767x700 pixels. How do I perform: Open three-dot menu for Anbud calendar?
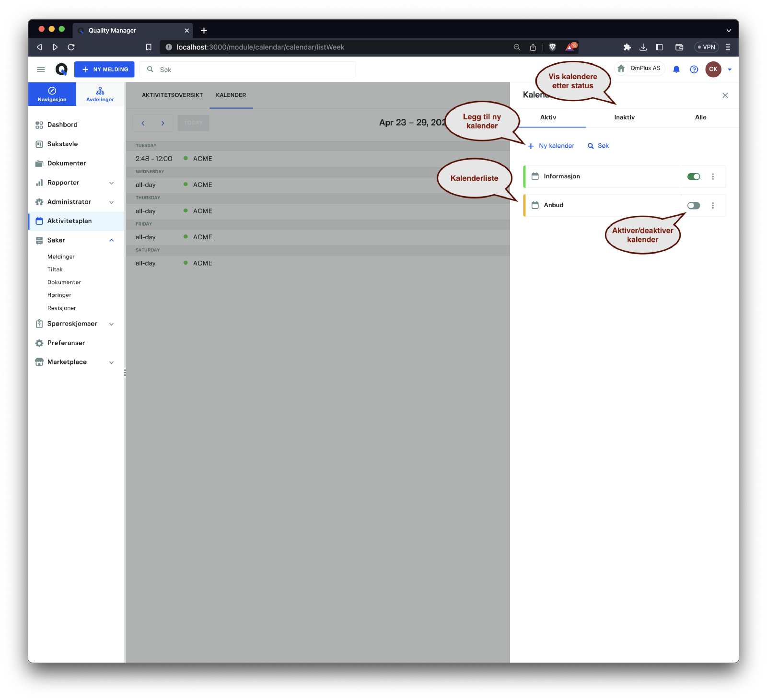pyautogui.click(x=713, y=205)
